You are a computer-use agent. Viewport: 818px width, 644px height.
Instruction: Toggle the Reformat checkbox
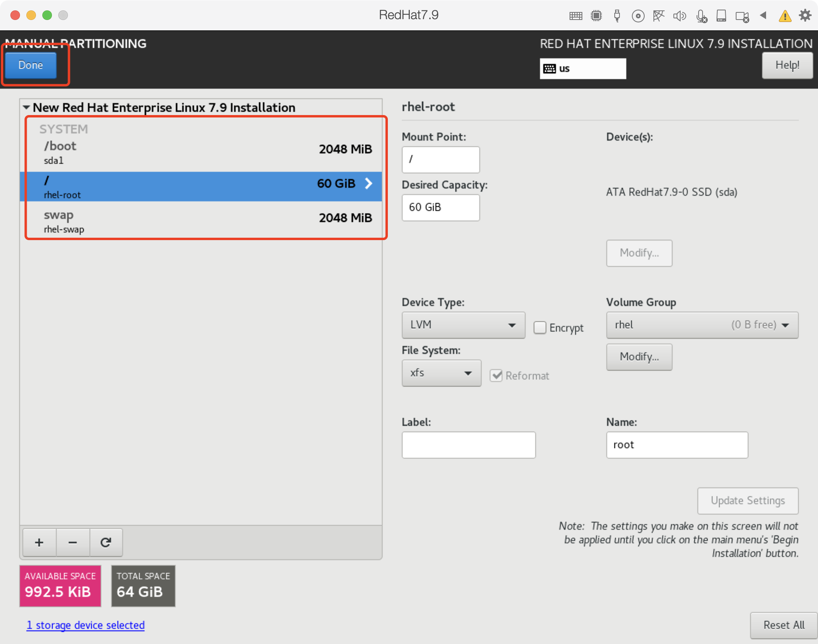[496, 376]
